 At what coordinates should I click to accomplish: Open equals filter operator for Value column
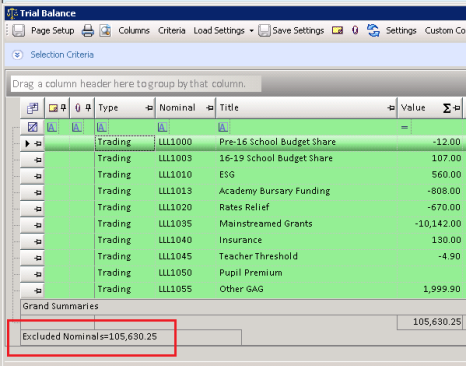[405, 127]
